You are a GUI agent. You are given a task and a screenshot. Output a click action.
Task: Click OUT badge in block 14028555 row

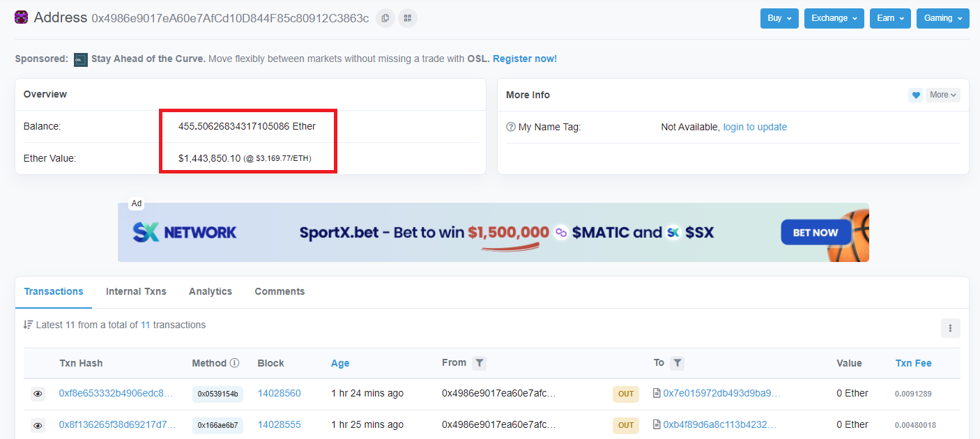626,425
